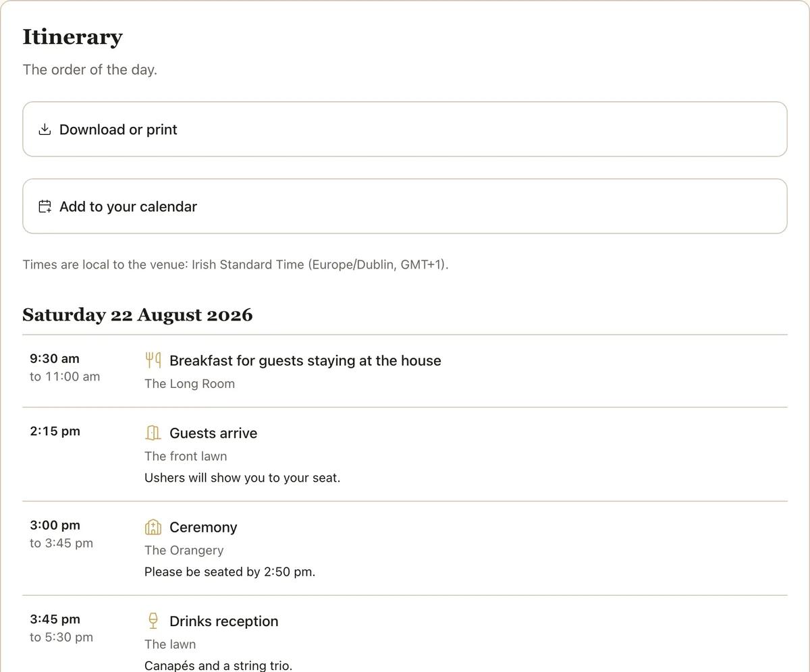Click 'Ushers will show you to your seat.'
The width and height of the screenshot is (810, 672).
click(242, 478)
